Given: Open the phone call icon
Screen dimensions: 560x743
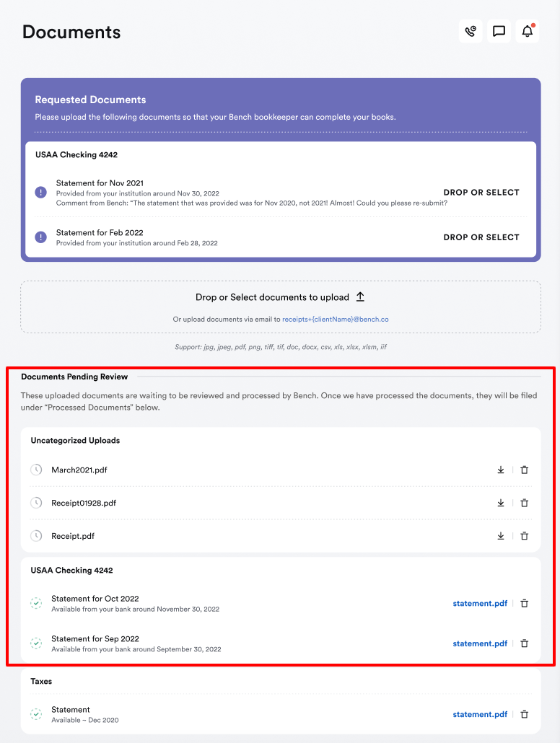Looking at the screenshot, I should (471, 31).
